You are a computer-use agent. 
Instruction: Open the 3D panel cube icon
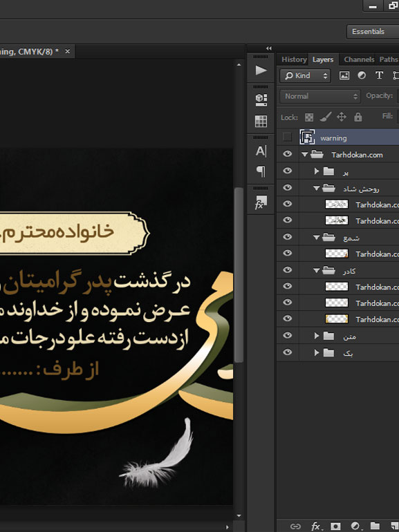point(261,99)
